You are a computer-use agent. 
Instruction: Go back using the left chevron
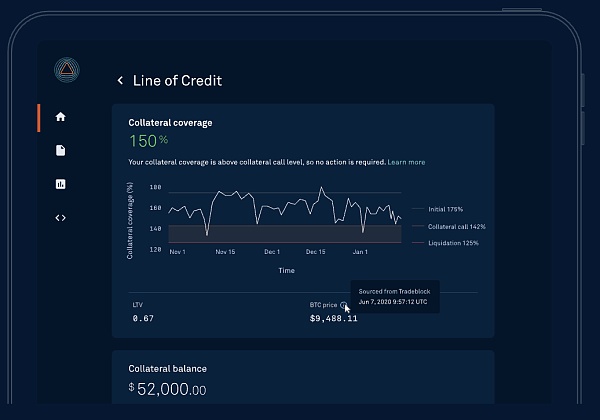pos(120,80)
